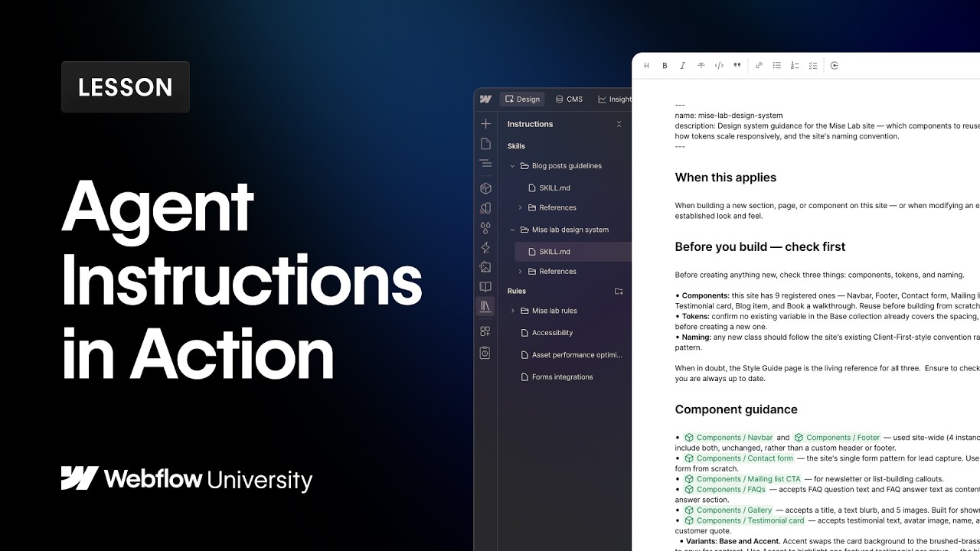Open the Style selectors droplets icon
980x551 pixels.
(x=485, y=228)
